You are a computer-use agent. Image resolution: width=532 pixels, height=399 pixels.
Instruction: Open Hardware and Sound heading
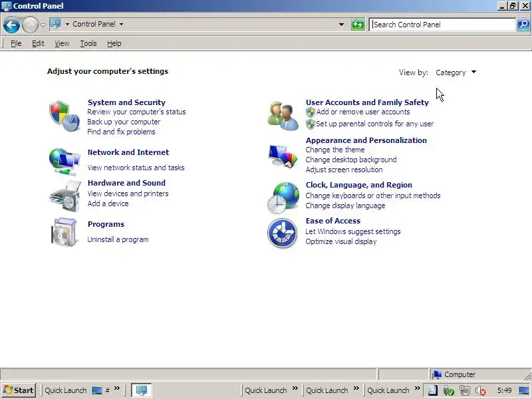126,183
